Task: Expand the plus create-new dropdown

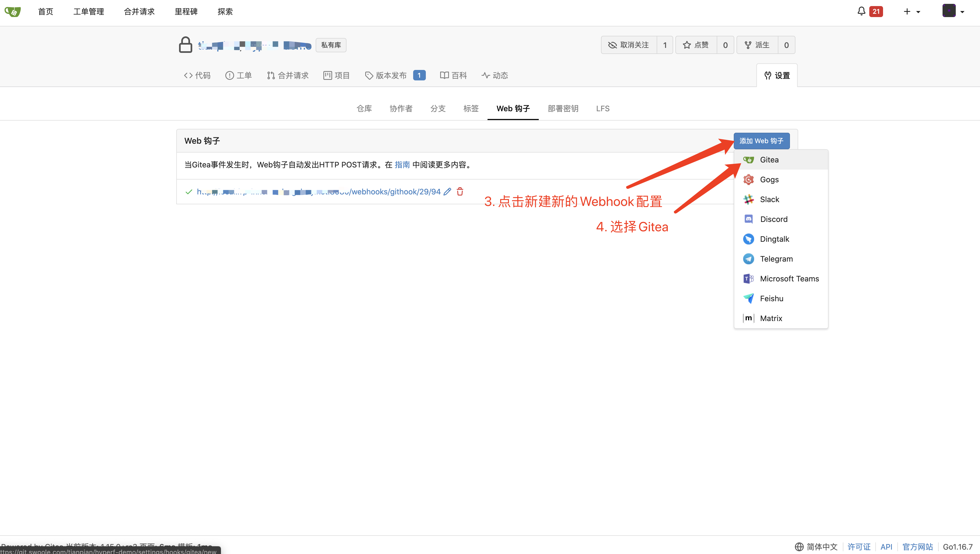Action: coord(911,11)
